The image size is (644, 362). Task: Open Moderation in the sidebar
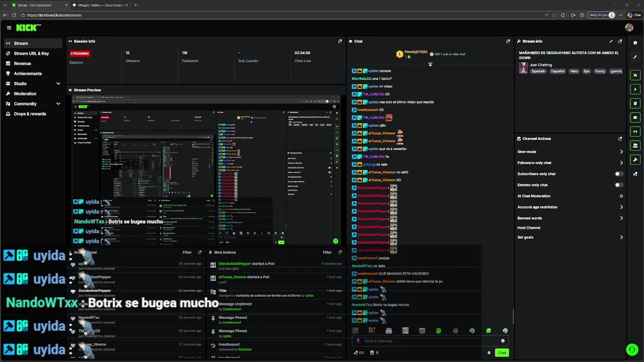point(33,94)
